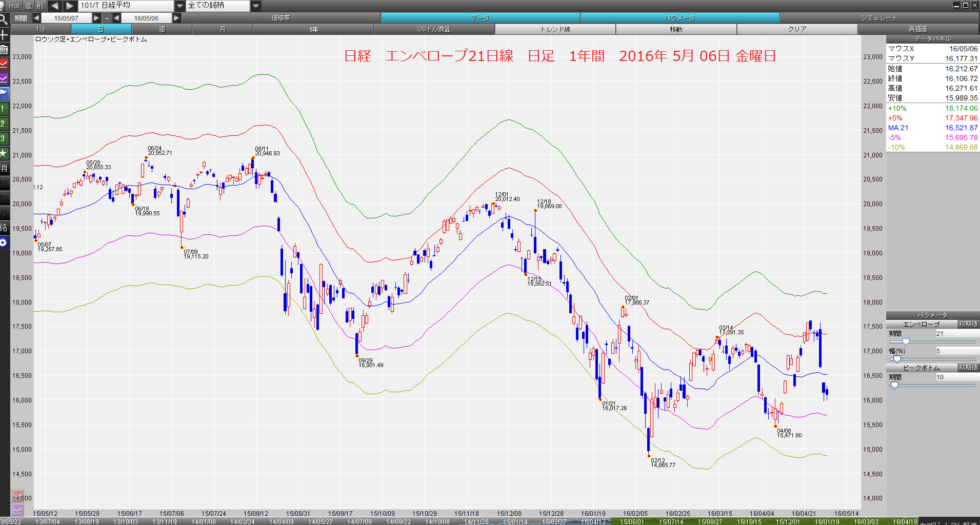Click the crosshair plus icon
The width and height of the screenshot is (980, 525).
(x=4, y=35)
